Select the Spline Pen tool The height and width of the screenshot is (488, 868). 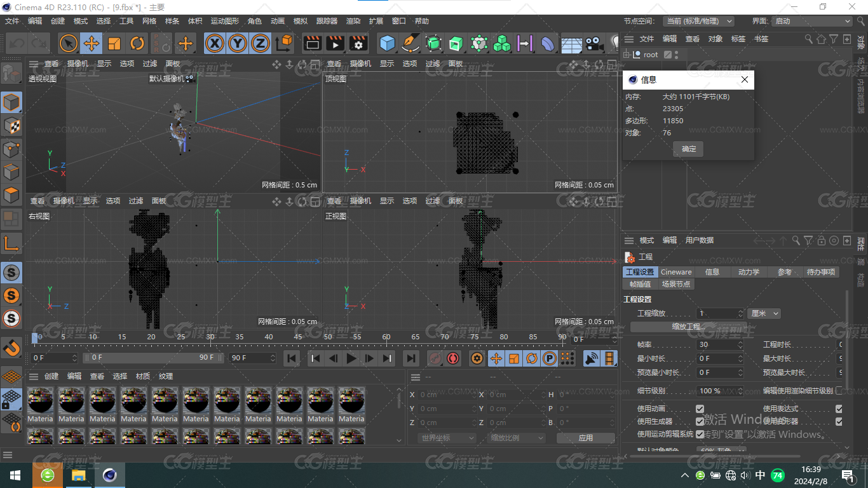(410, 43)
